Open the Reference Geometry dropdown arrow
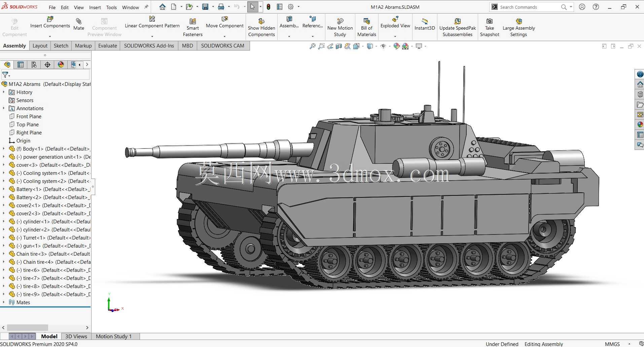 pos(313,36)
